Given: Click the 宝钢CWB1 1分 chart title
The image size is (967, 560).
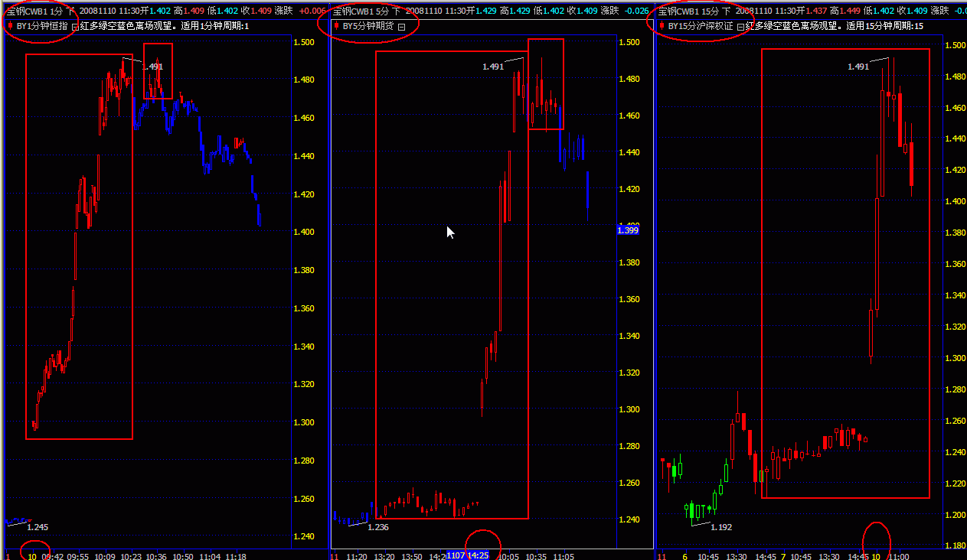Looking at the screenshot, I should [34, 11].
